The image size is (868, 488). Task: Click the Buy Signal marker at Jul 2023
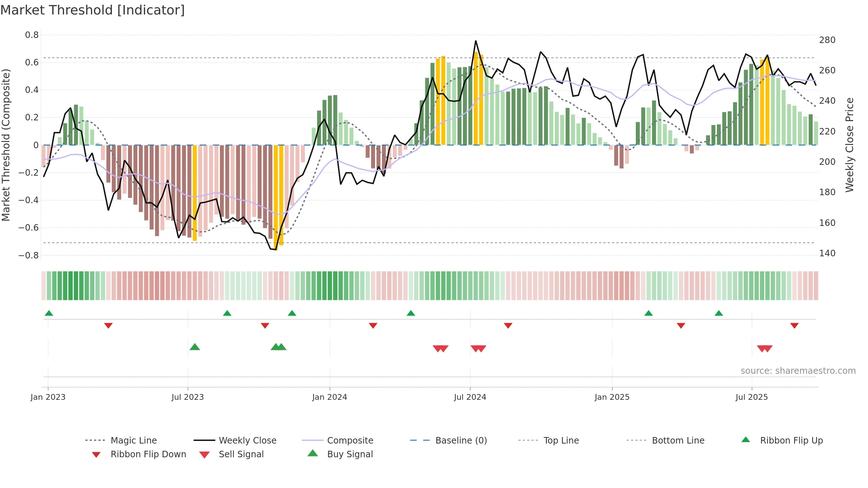point(195,347)
